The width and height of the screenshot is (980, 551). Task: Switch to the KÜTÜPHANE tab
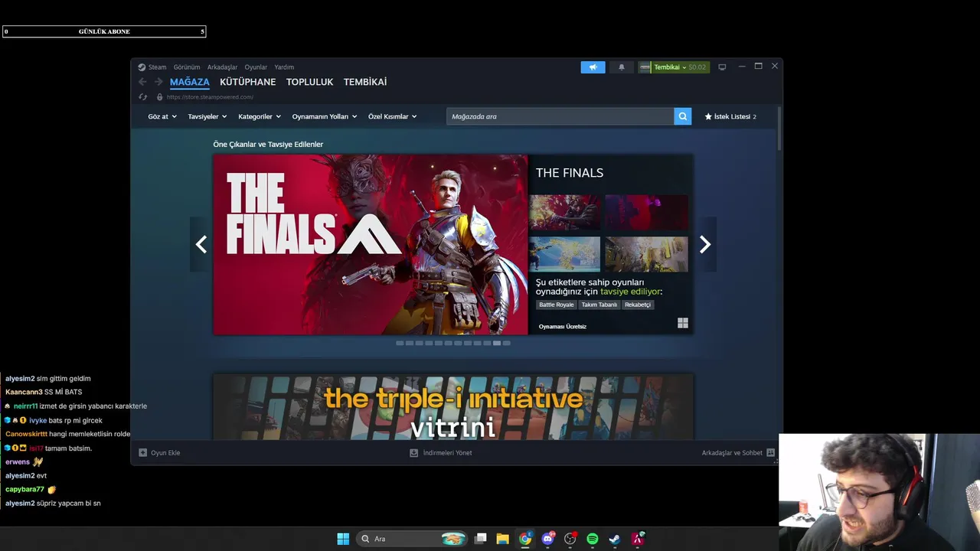[248, 82]
